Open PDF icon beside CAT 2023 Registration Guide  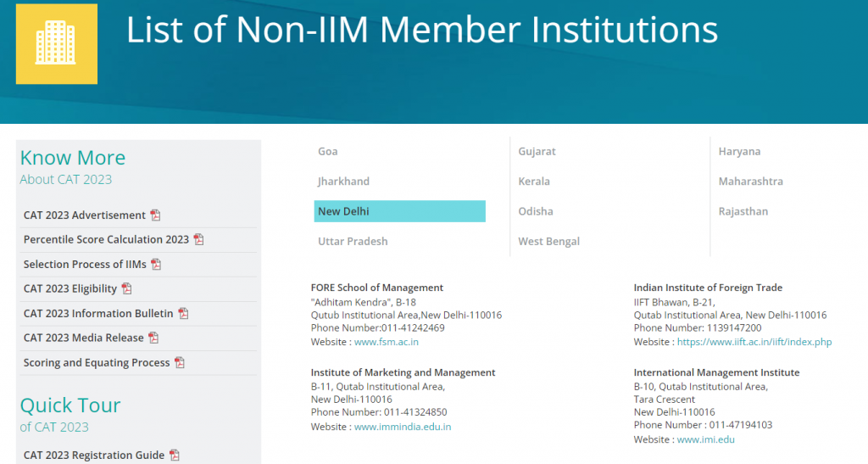click(x=175, y=456)
